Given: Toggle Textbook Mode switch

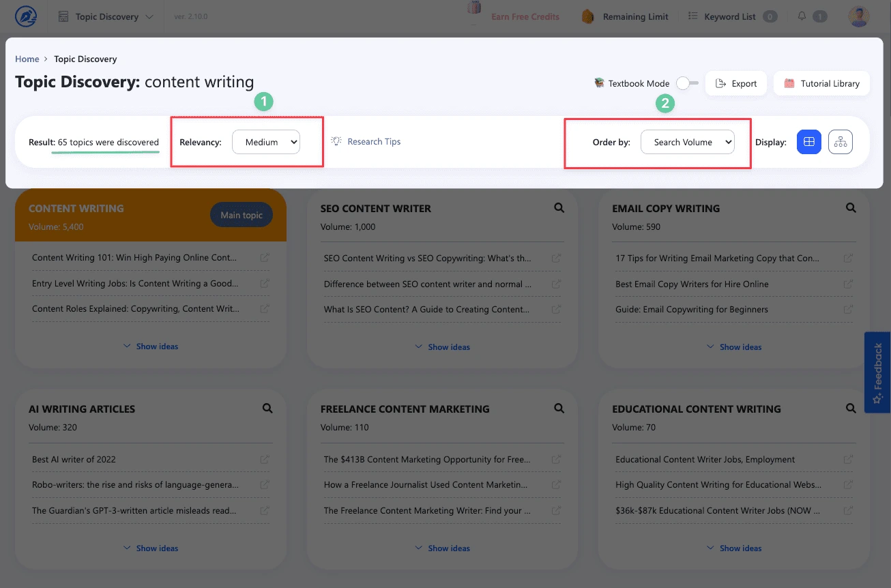Looking at the screenshot, I should click(x=687, y=83).
